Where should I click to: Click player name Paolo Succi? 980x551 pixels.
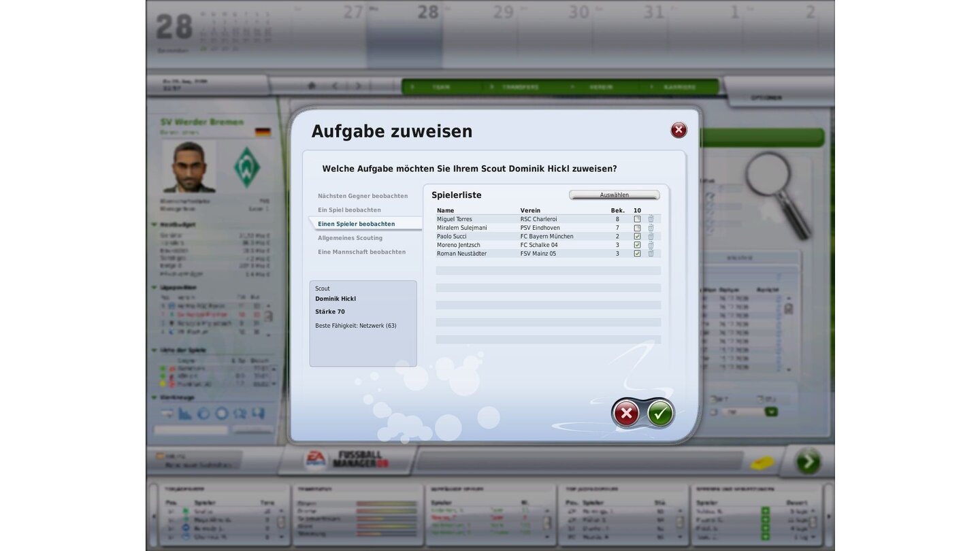click(451, 236)
